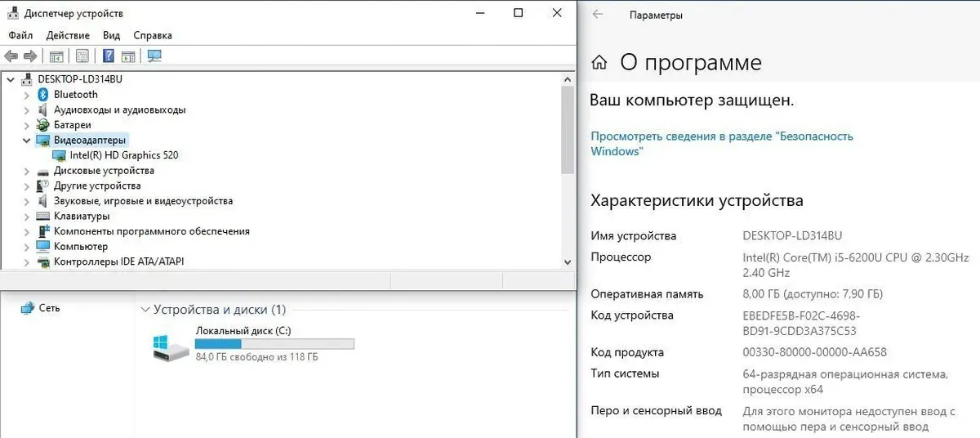Expand the Батареи tree node
Viewport: 980px width, 438px height.
[x=27, y=125]
